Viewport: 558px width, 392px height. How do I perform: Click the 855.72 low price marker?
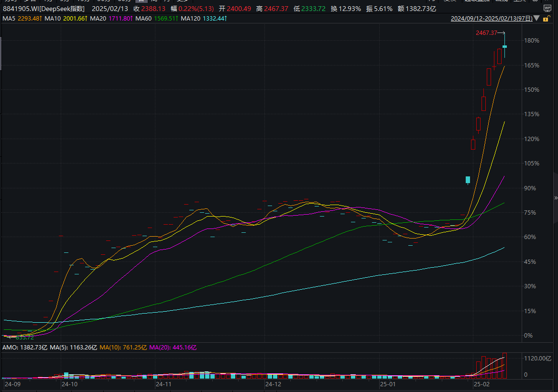pyautogui.click(x=24, y=338)
